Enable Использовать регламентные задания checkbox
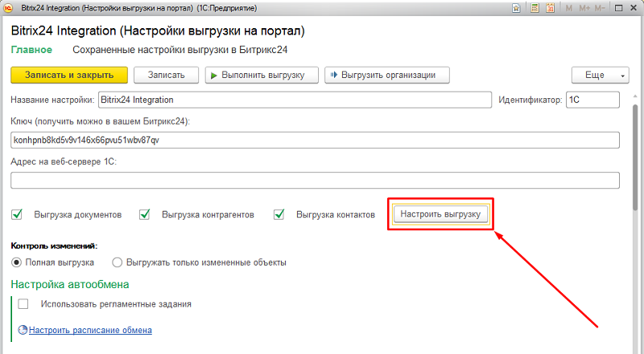Viewport: 644px width, 354px height. pos(23,304)
